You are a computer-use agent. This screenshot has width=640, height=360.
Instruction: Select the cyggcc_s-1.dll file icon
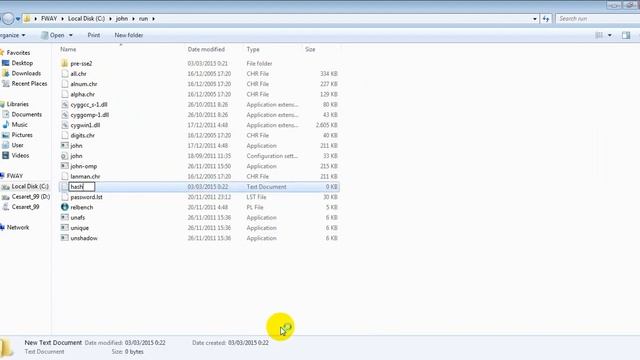point(64,104)
